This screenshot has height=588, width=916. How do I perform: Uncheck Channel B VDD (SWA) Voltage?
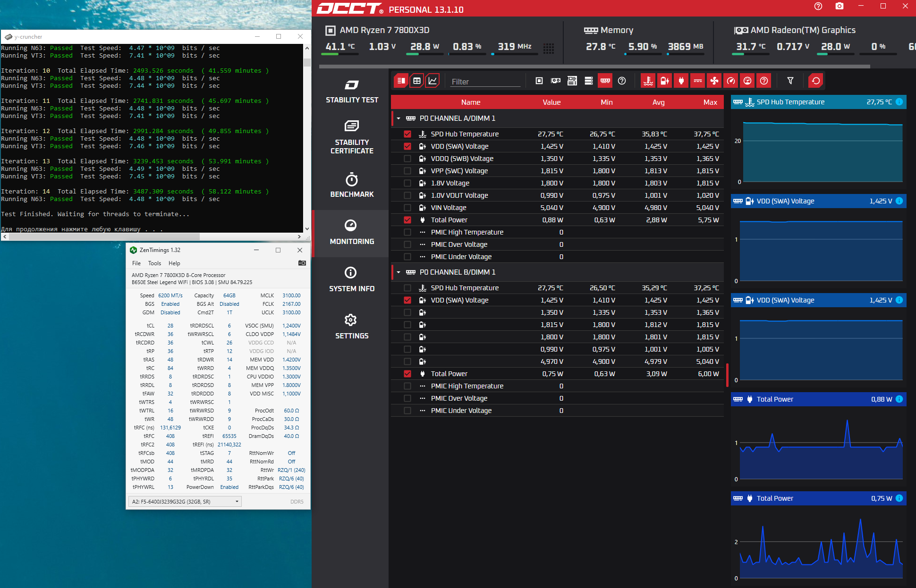407,300
